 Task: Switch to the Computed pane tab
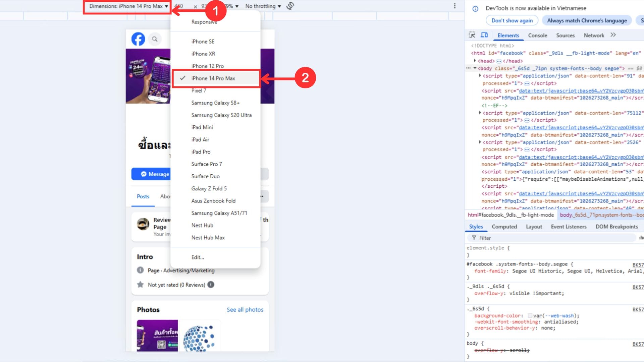[x=504, y=227]
